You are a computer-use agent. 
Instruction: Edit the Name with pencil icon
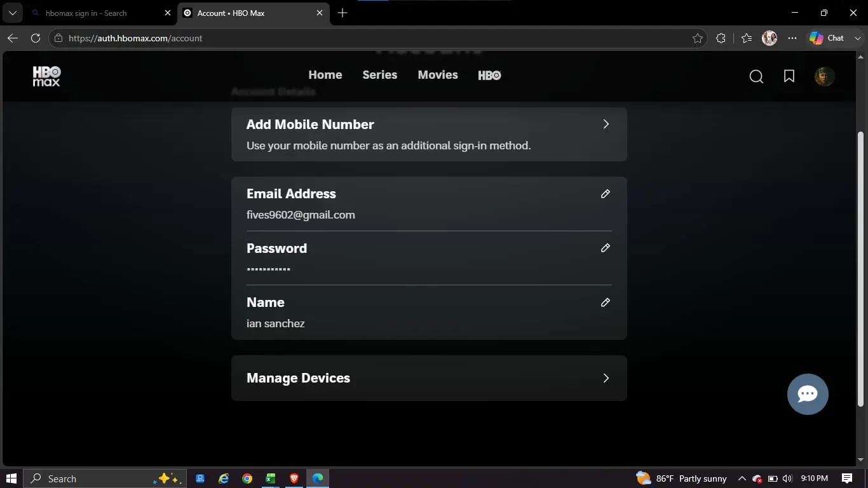click(x=606, y=302)
